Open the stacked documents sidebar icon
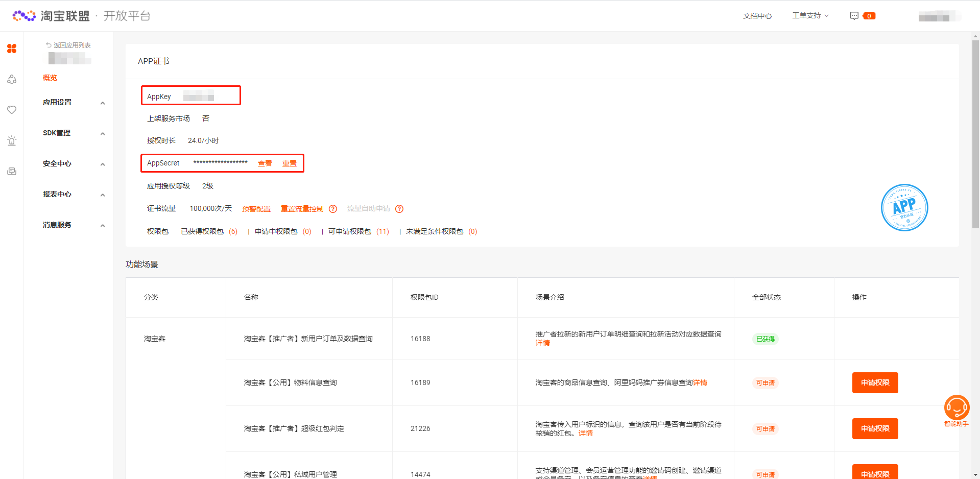Image resolution: width=980 pixels, height=479 pixels. click(12, 171)
